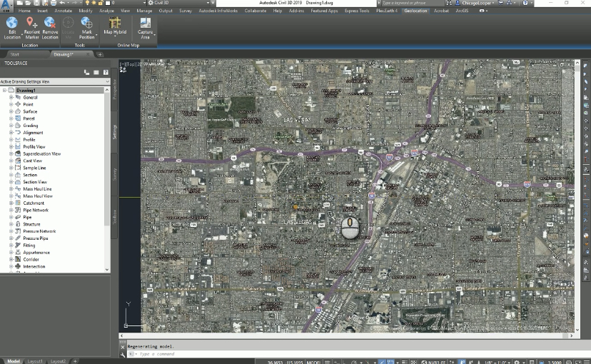Select the Reorient Marker tool
The width and height of the screenshot is (591, 364).
point(31,24)
